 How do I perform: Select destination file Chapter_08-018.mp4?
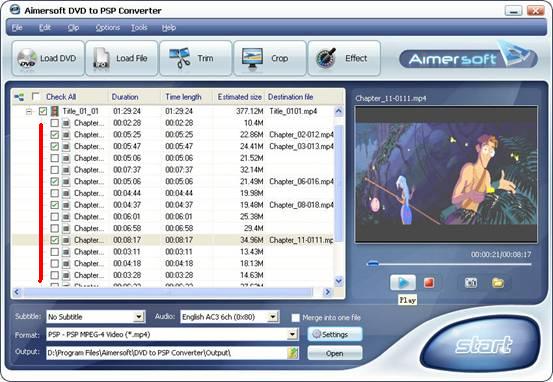point(301,205)
